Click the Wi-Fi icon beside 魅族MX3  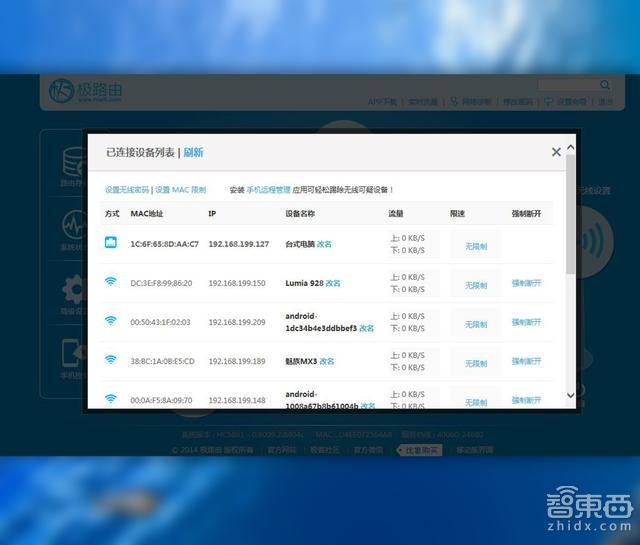(111, 360)
